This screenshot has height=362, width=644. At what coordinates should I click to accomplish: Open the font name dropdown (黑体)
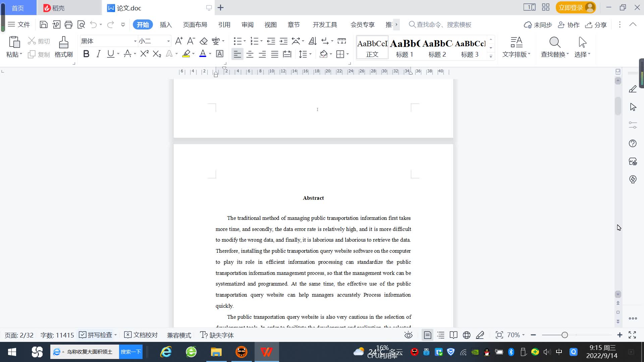pyautogui.click(x=135, y=41)
